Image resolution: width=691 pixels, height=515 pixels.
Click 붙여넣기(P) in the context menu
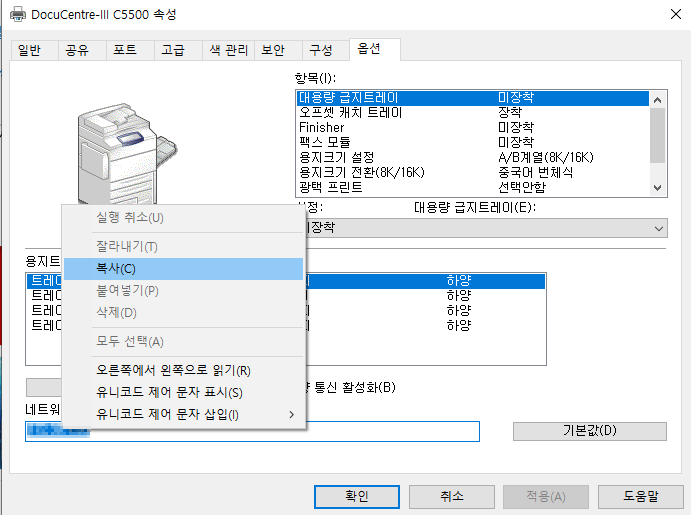[183, 291]
